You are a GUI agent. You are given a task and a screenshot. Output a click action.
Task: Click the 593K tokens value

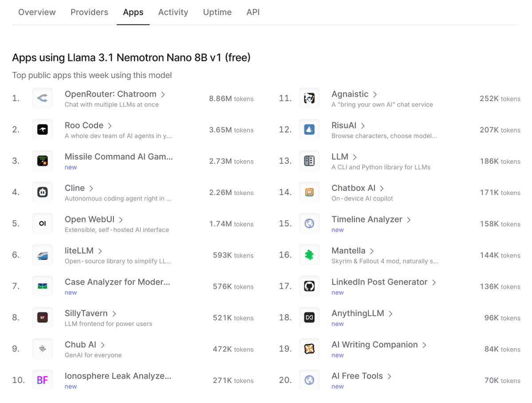coord(233,255)
